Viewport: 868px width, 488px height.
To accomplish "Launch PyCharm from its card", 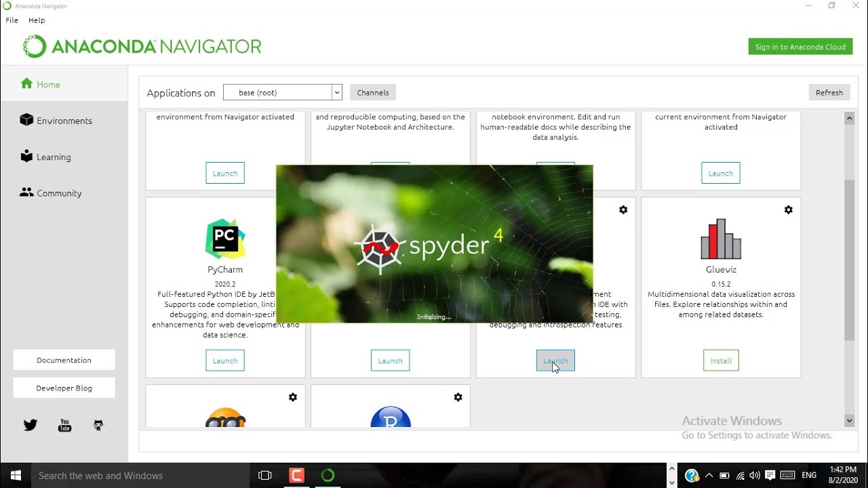I will pyautogui.click(x=225, y=361).
